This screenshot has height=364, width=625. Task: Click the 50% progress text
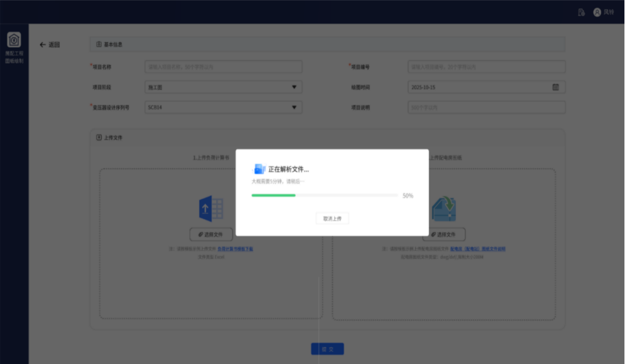pos(408,195)
